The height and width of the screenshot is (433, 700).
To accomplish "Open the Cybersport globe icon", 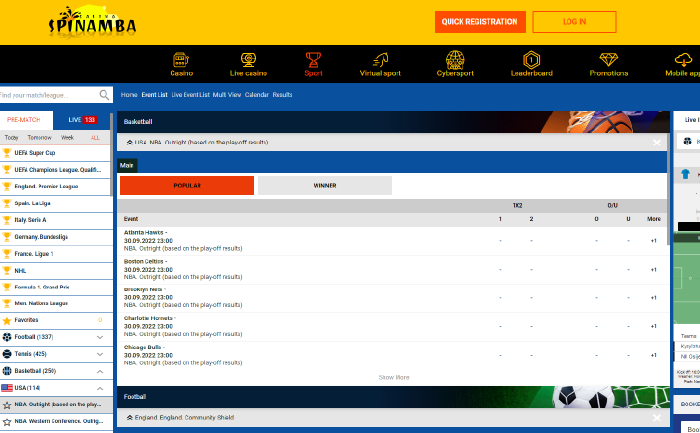I will tap(455, 59).
